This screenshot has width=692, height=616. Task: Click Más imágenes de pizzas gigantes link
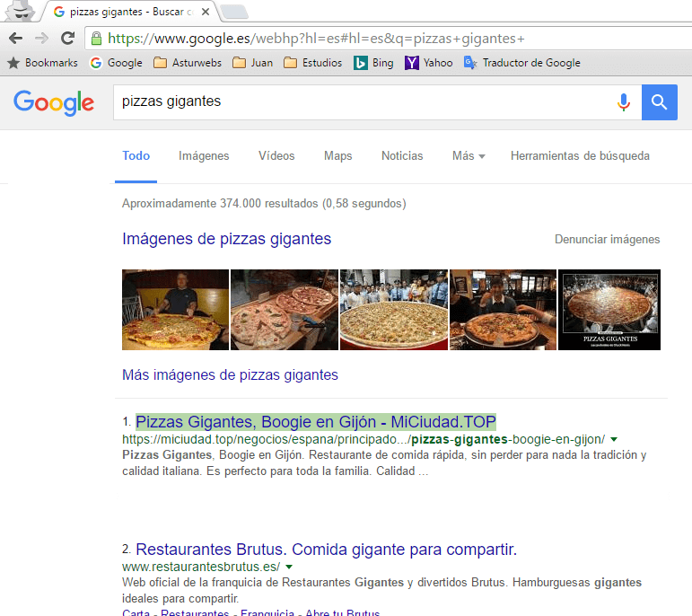pos(230,375)
